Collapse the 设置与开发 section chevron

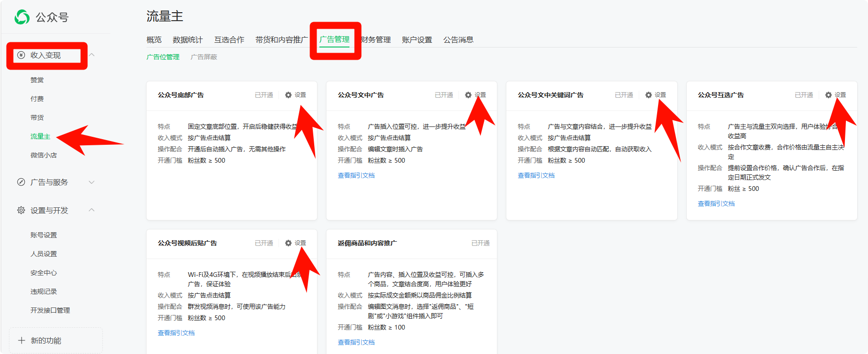click(x=92, y=210)
